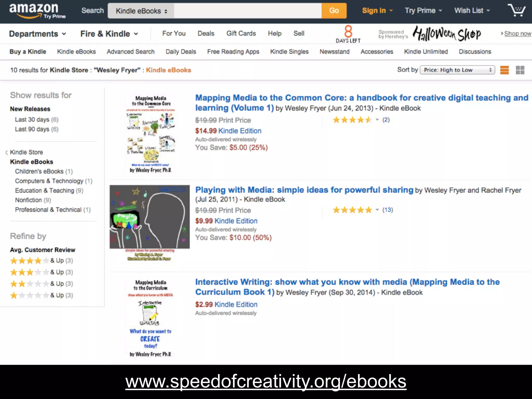Open rating stars for Playing with Media
Viewport: 532px width, 399px height.
(x=352, y=210)
